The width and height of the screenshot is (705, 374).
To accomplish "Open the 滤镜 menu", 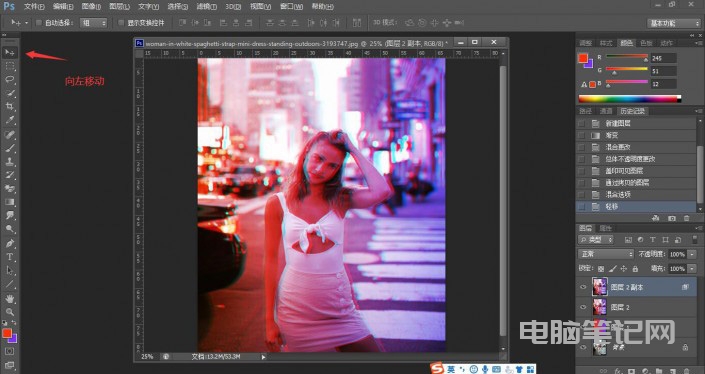I will [206, 7].
